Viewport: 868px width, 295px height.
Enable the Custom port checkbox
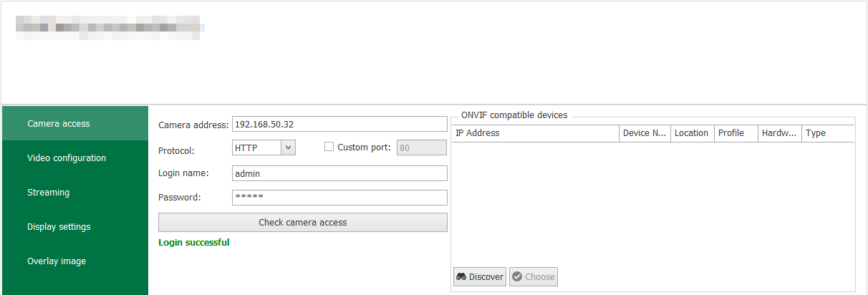point(329,147)
